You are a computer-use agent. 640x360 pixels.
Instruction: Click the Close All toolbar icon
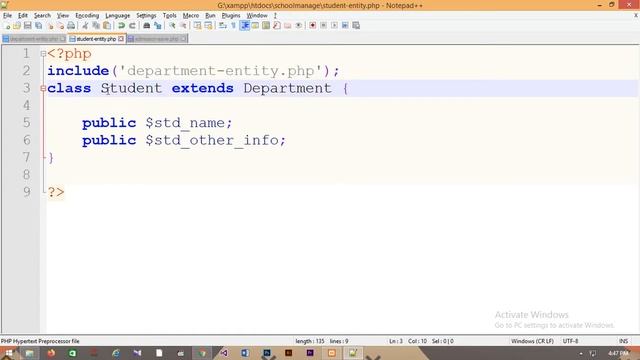click(x=60, y=26)
